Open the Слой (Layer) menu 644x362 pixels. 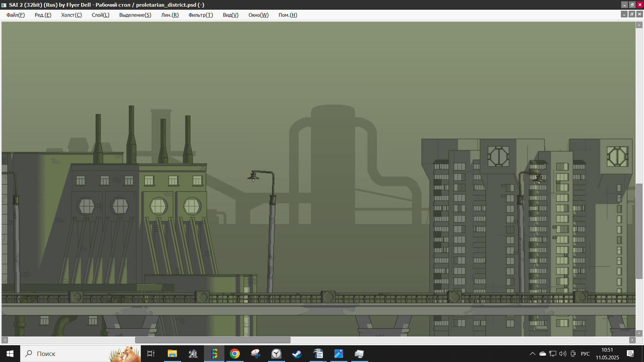[x=100, y=15]
